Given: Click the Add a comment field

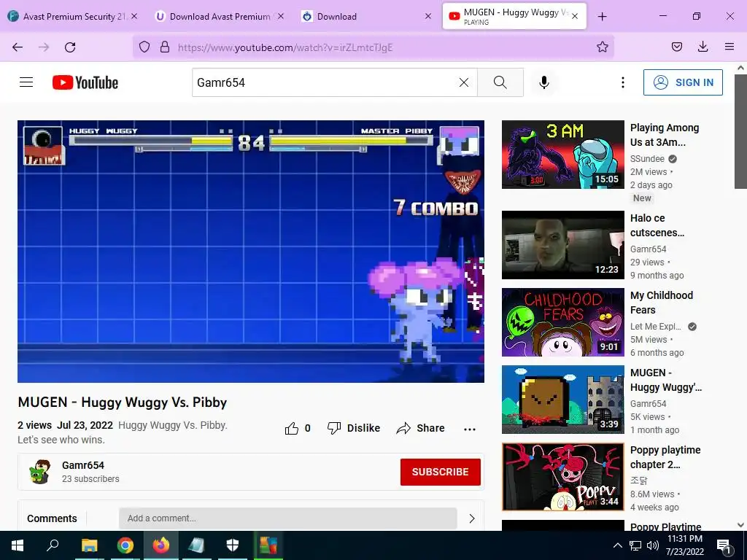Looking at the screenshot, I should tap(287, 518).
